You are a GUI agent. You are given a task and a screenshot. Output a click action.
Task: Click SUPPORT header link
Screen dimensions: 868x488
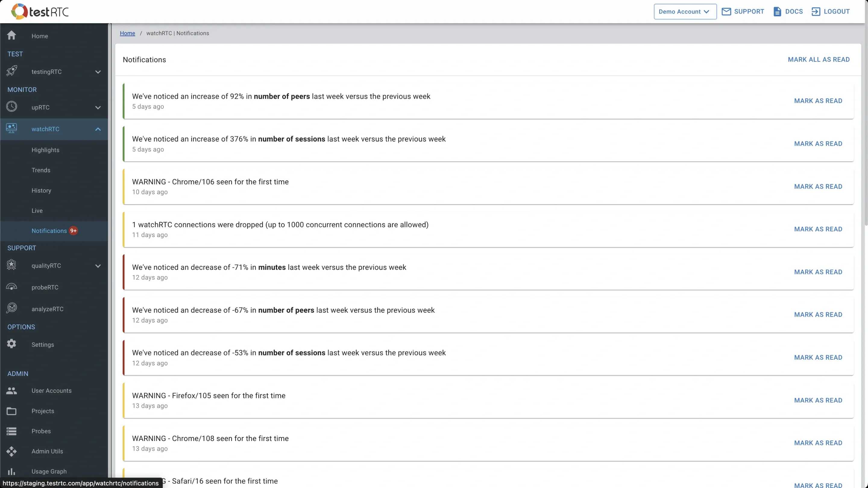pyautogui.click(x=744, y=11)
